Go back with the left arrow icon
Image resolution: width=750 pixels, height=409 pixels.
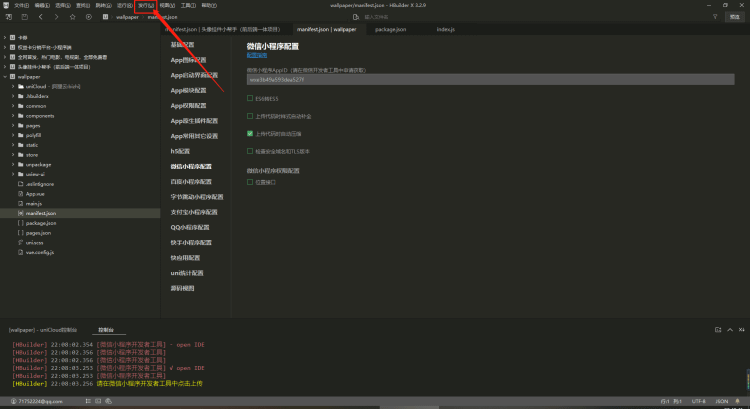point(41,17)
